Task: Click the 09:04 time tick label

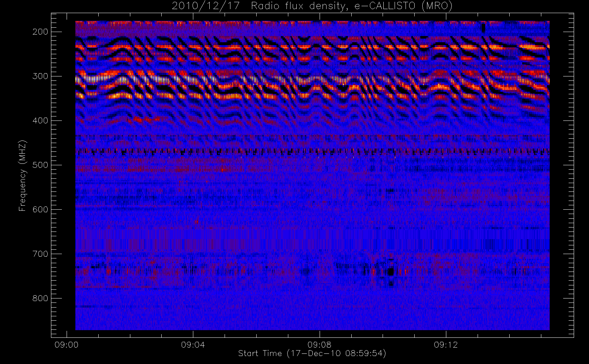Action: click(193, 345)
